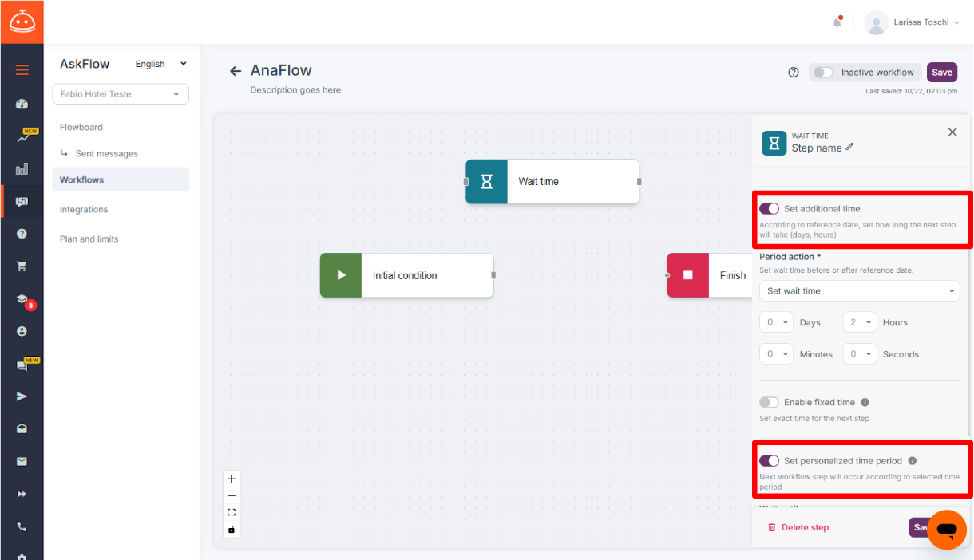
Task: Turn off Set personalized time period toggle
Action: (x=769, y=460)
